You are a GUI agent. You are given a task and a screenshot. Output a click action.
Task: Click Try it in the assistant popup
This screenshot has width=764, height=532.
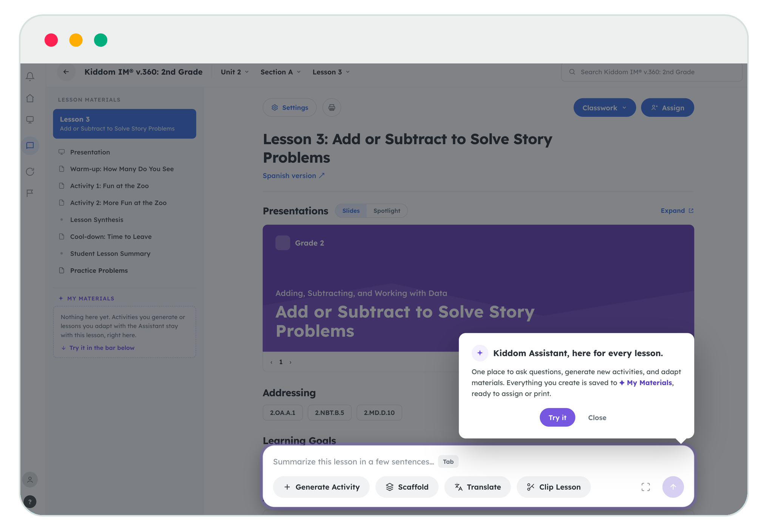557,417
